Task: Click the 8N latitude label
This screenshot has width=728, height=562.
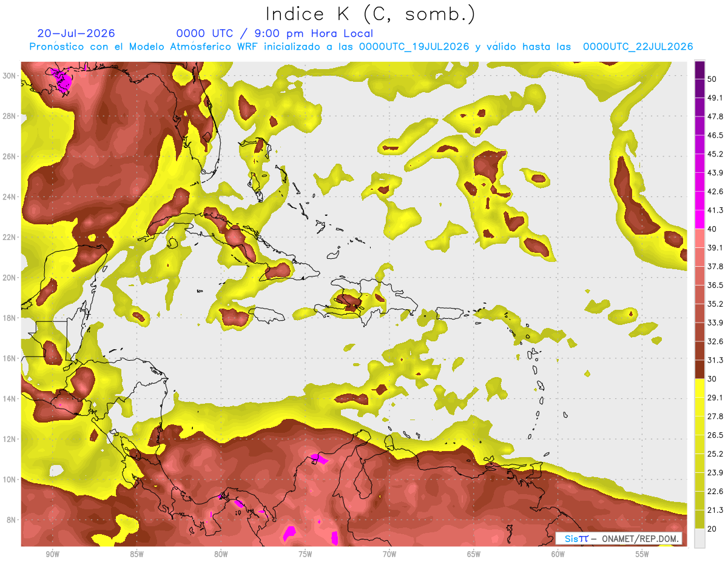Action: click(12, 520)
